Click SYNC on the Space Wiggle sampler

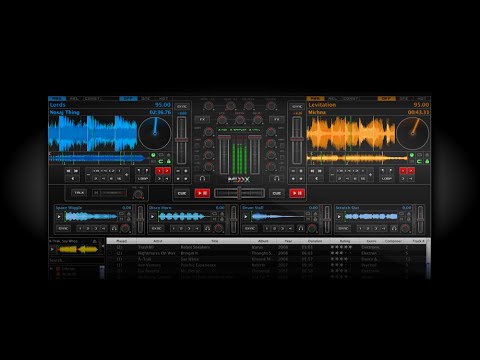[63, 228]
